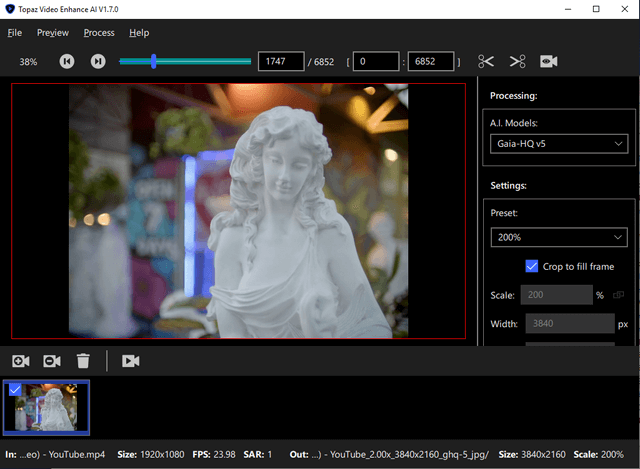Step to the previous frame
This screenshot has height=469, width=640.
[67, 62]
